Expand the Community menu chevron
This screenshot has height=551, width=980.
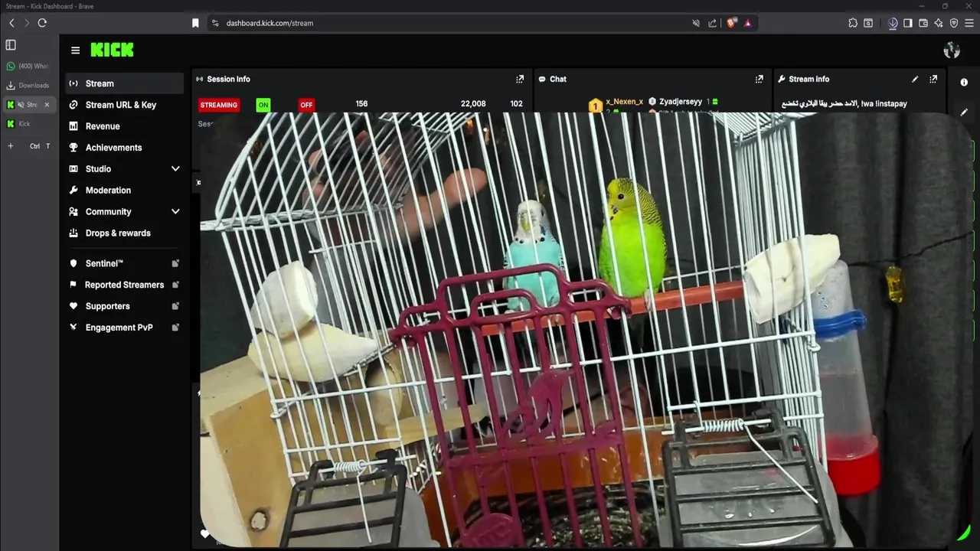tap(175, 211)
